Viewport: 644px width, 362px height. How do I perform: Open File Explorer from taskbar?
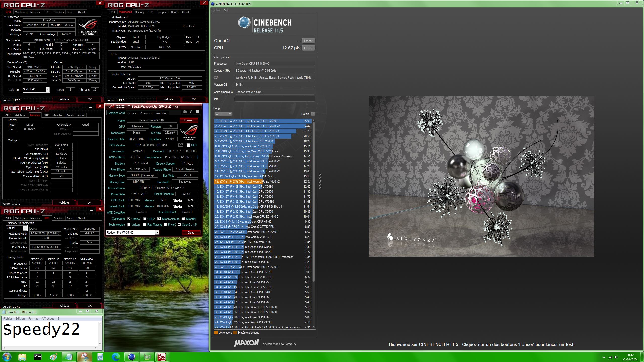point(22,357)
